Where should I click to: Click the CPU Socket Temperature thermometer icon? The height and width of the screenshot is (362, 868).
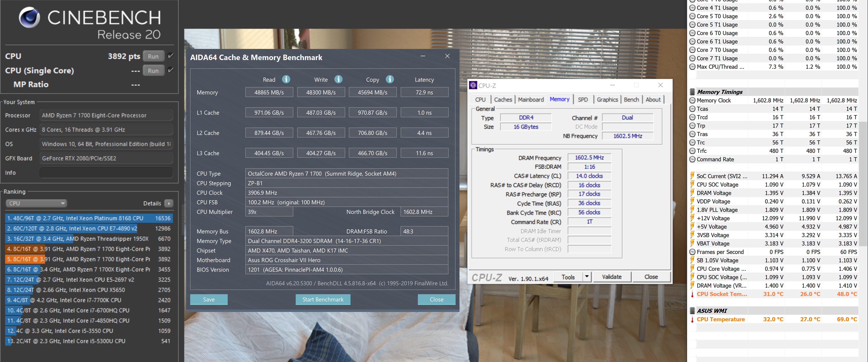pos(692,294)
